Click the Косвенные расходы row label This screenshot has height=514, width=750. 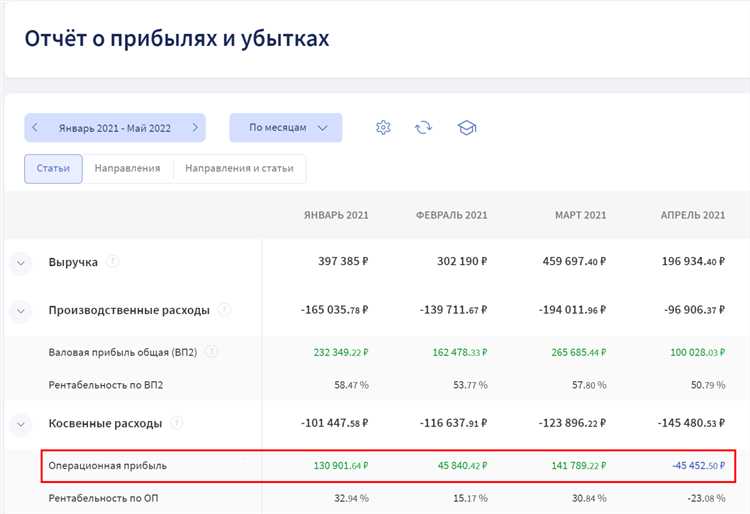coord(105,424)
